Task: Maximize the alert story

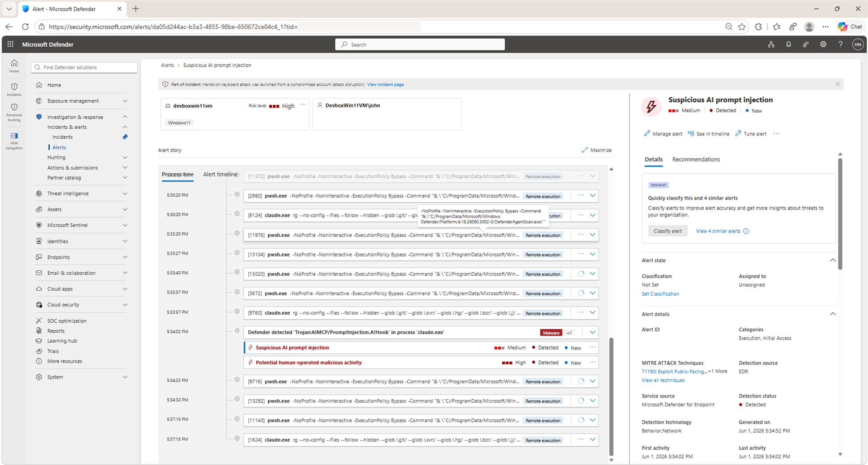Action: (x=597, y=150)
